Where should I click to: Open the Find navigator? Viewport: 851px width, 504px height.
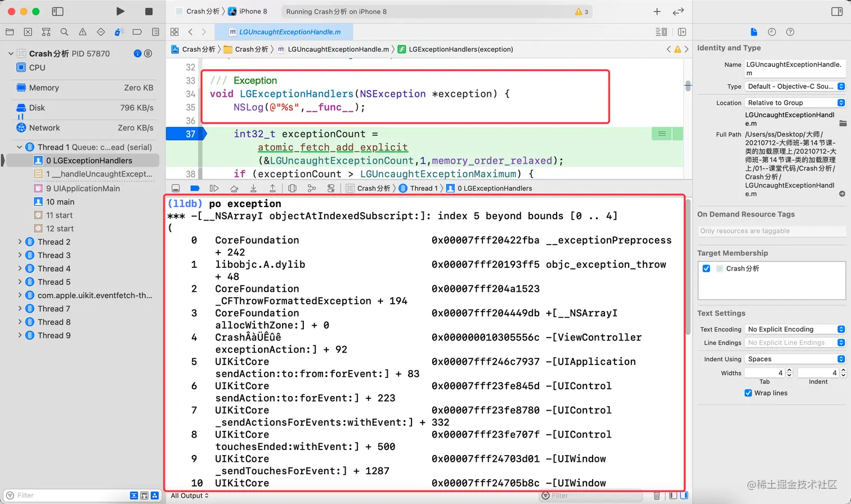tap(64, 32)
